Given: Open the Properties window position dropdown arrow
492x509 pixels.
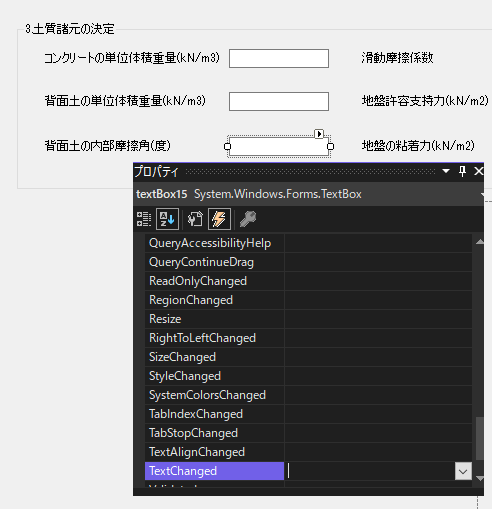Looking at the screenshot, I should tap(446, 171).
